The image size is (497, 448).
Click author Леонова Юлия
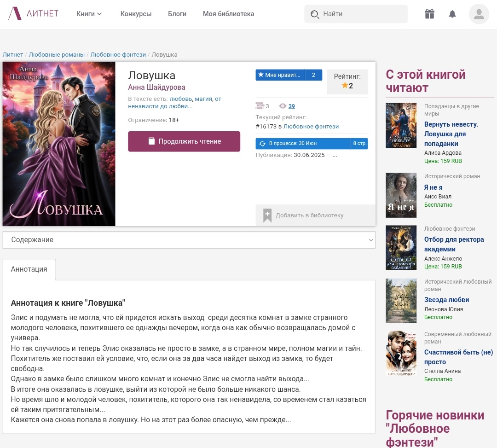tap(444, 309)
